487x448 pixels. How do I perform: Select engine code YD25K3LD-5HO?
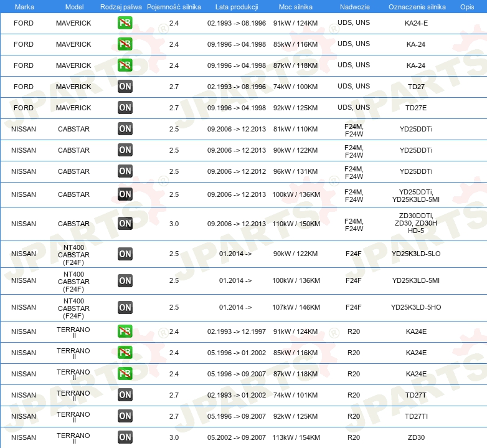[x=416, y=307]
